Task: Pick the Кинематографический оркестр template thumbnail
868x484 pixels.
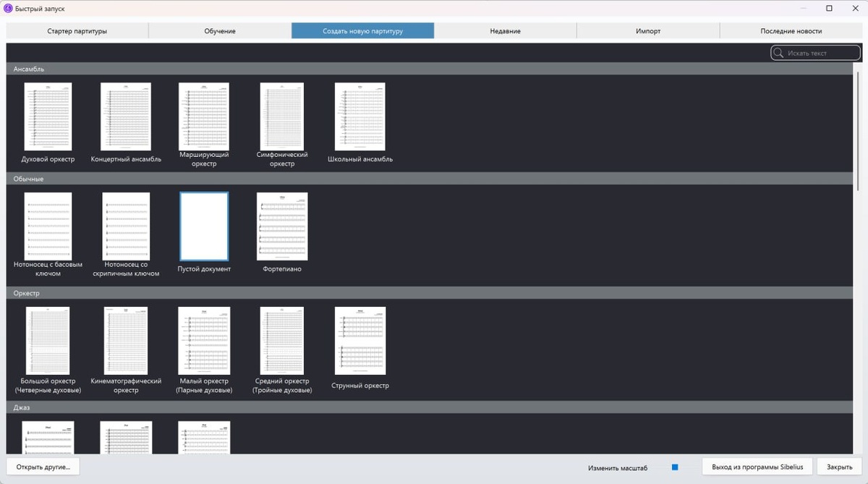Action: tap(126, 340)
